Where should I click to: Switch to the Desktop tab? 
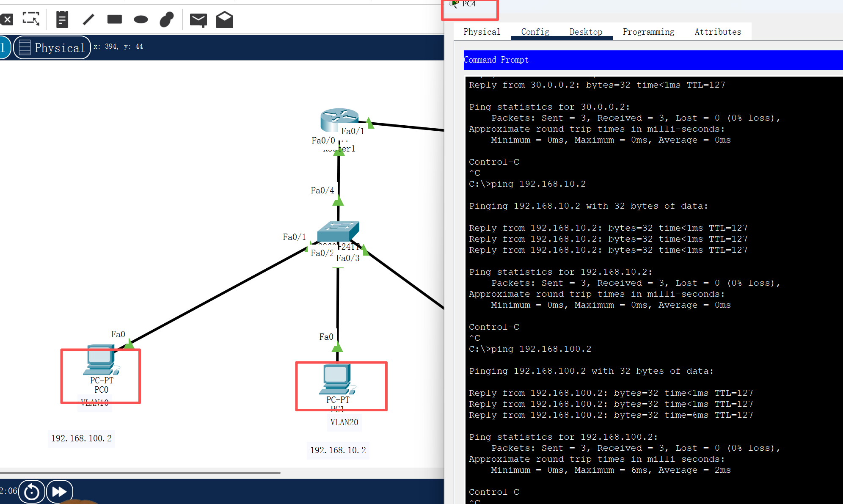pyautogui.click(x=586, y=32)
